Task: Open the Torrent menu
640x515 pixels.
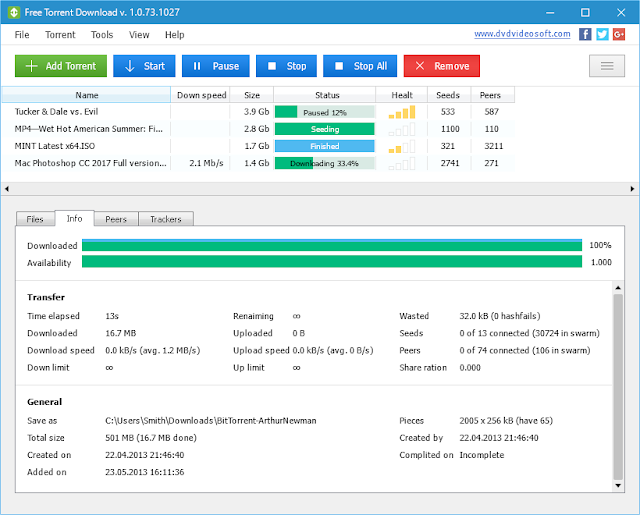Action: [x=60, y=35]
